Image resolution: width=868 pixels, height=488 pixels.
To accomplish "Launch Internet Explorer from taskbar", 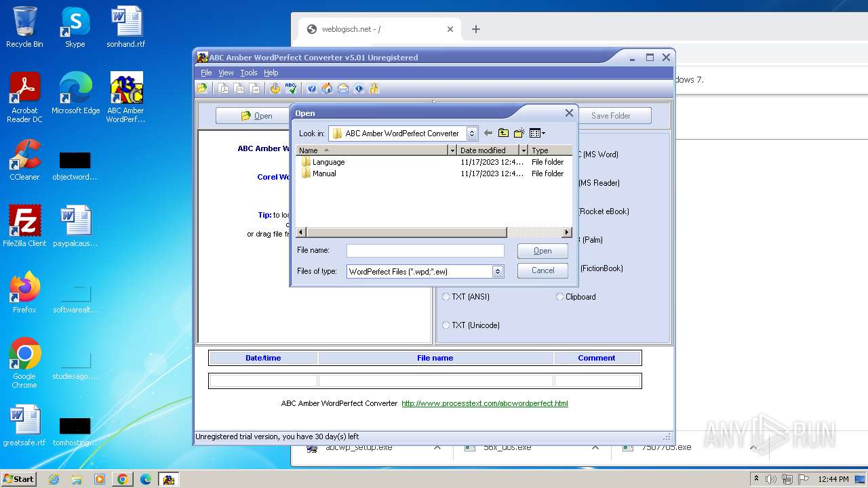I will [54, 479].
